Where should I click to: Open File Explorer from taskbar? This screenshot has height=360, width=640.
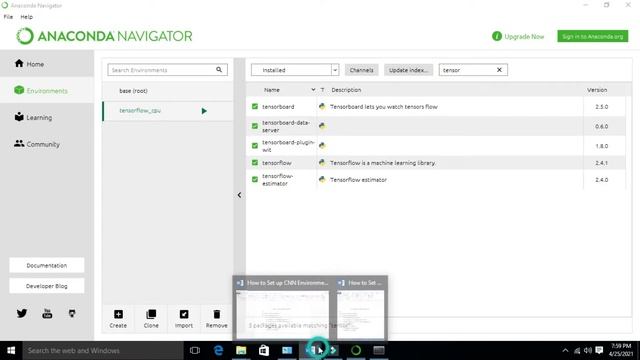tap(241, 351)
